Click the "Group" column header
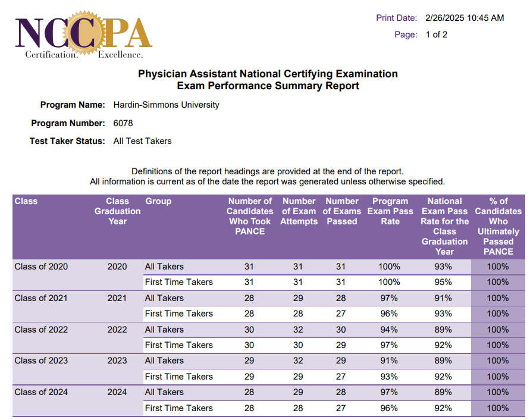 coord(158,201)
